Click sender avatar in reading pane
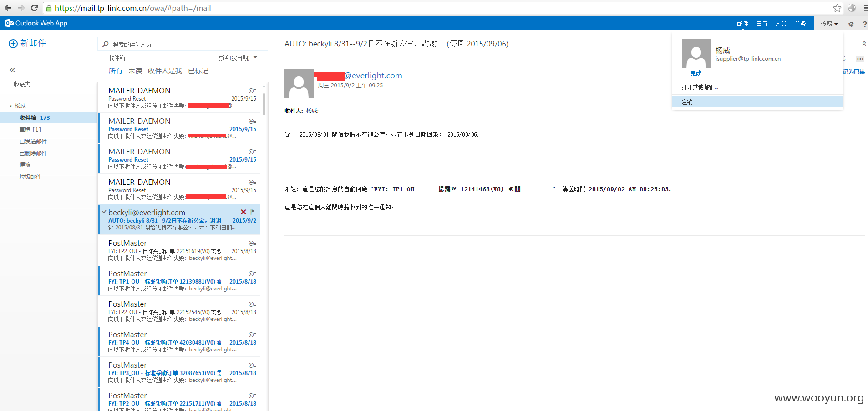 (x=299, y=83)
